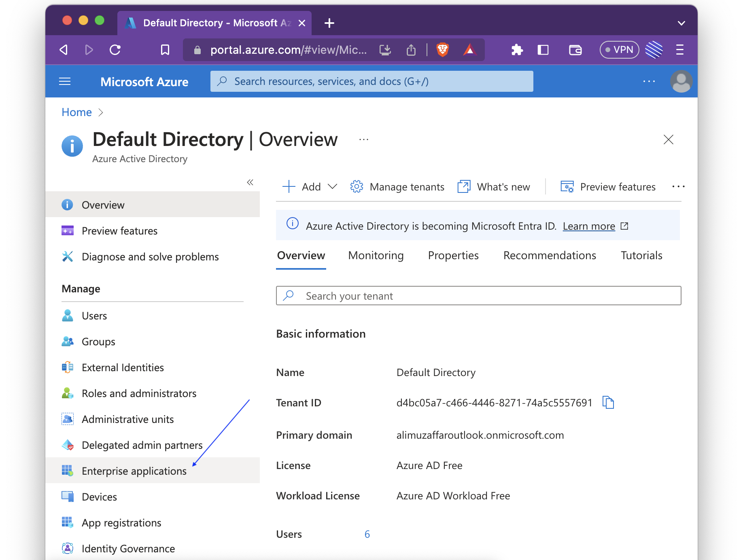Open Enterprise applications
The width and height of the screenshot is (743, 560).
pyautogui.click(x=153, y=471)
